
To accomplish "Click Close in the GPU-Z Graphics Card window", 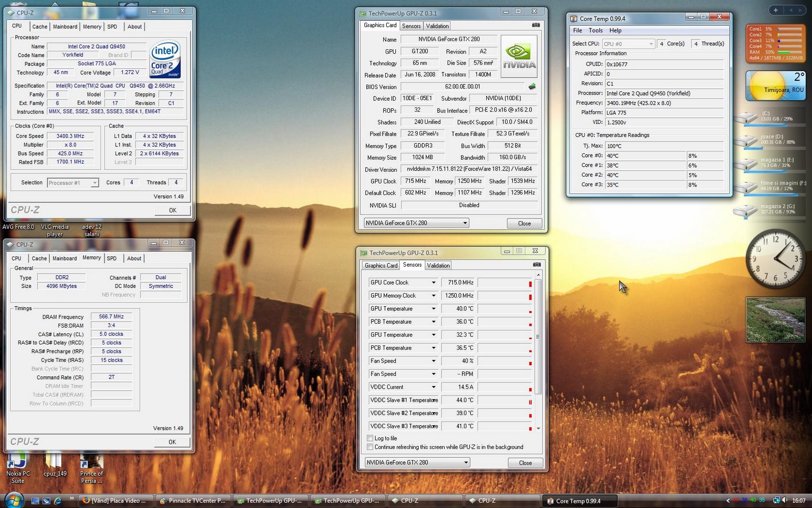I will coord(524,223).
